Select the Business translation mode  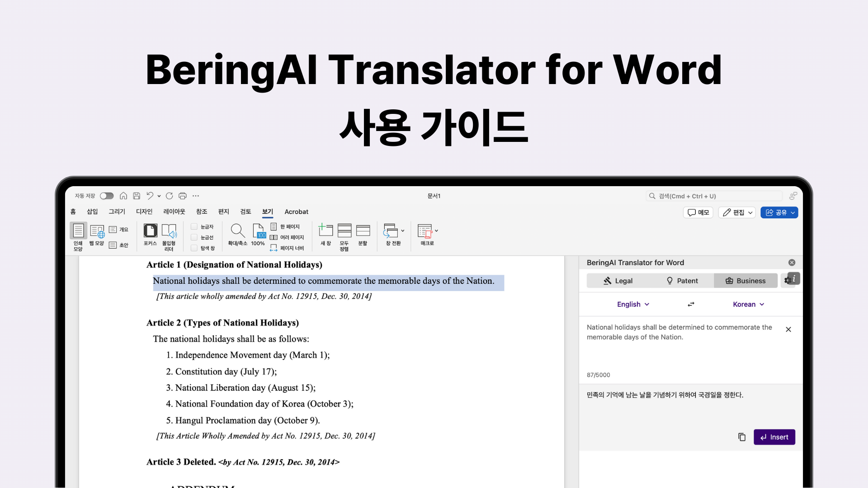pos(746,281)
